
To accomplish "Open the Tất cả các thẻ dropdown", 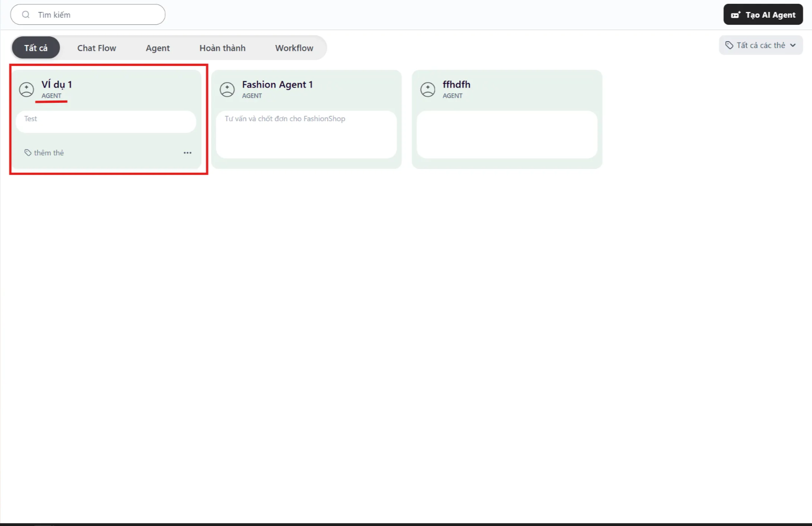I will pos(761,45).
